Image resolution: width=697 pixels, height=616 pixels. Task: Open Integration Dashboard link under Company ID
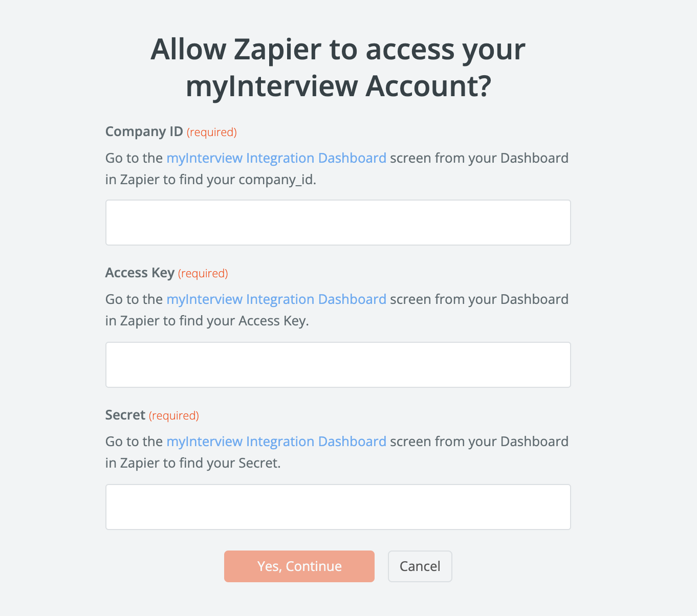276,158
